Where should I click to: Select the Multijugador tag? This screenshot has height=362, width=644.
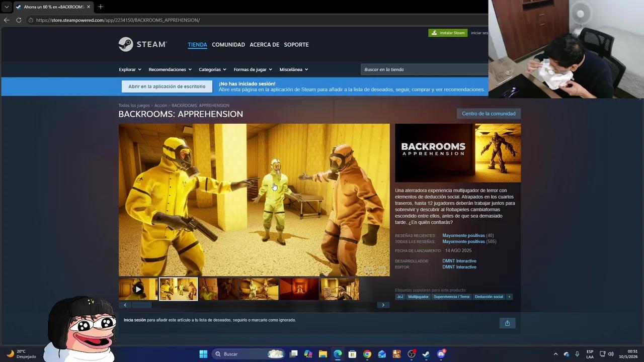pyautogui.click(x=418, y=297)
